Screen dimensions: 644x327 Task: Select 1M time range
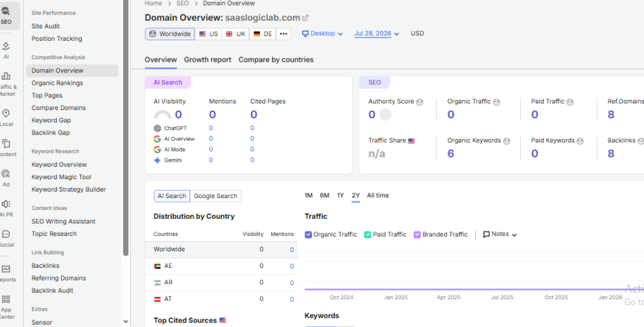point(308,196)
